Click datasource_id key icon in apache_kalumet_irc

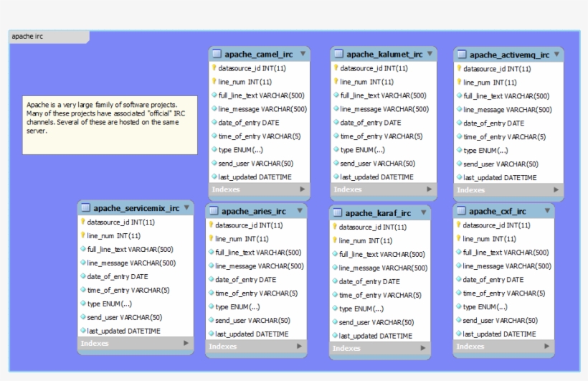pyautogui.click(x=336, y=67)
